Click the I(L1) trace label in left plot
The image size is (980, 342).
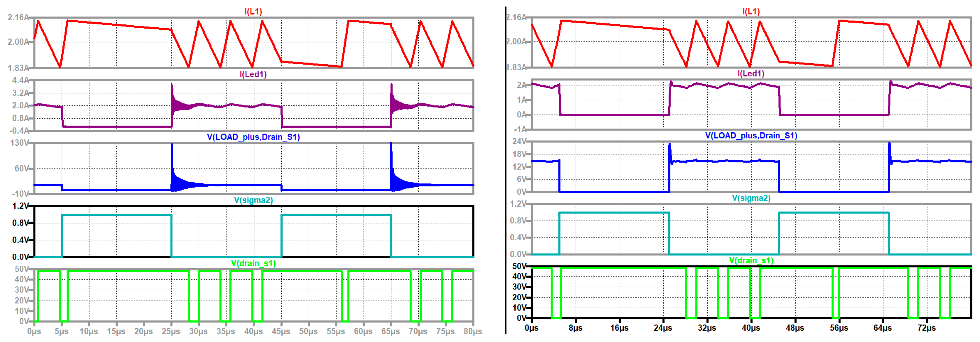pos(253,11)
